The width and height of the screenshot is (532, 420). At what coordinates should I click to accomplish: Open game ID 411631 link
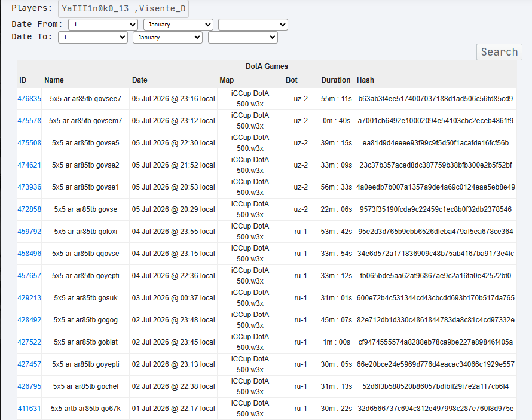tap(29, 409)
